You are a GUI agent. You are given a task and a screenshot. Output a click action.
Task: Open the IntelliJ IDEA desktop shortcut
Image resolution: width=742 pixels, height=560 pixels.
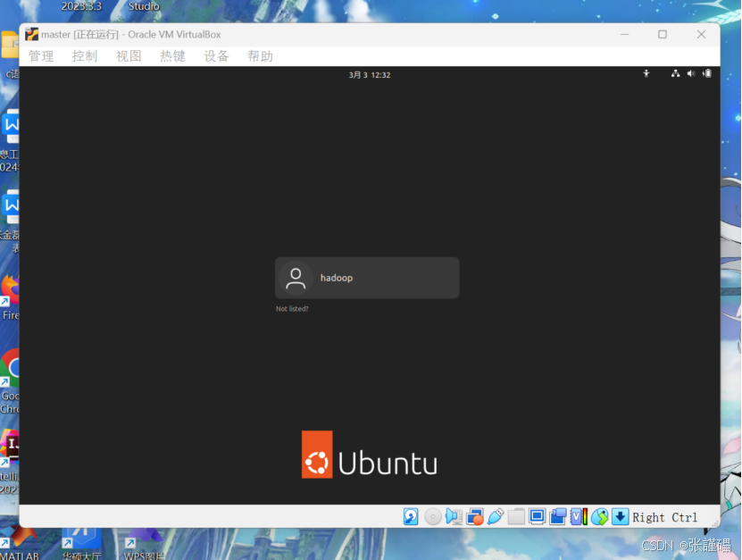[x=10, y=462]
